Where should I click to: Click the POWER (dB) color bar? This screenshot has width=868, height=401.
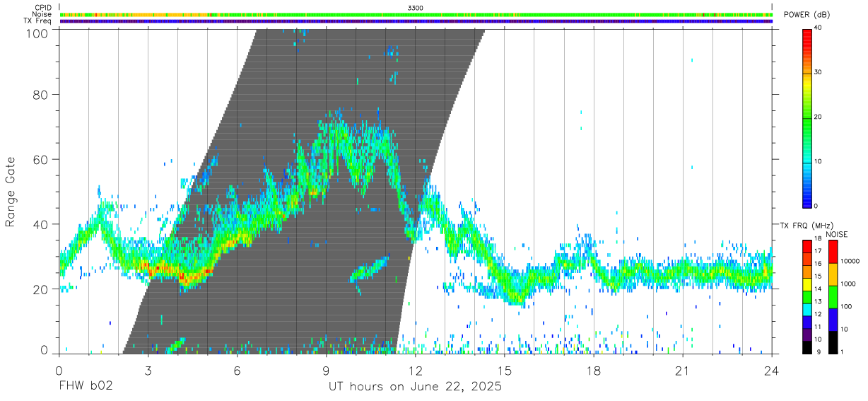[x=807, y=117]
